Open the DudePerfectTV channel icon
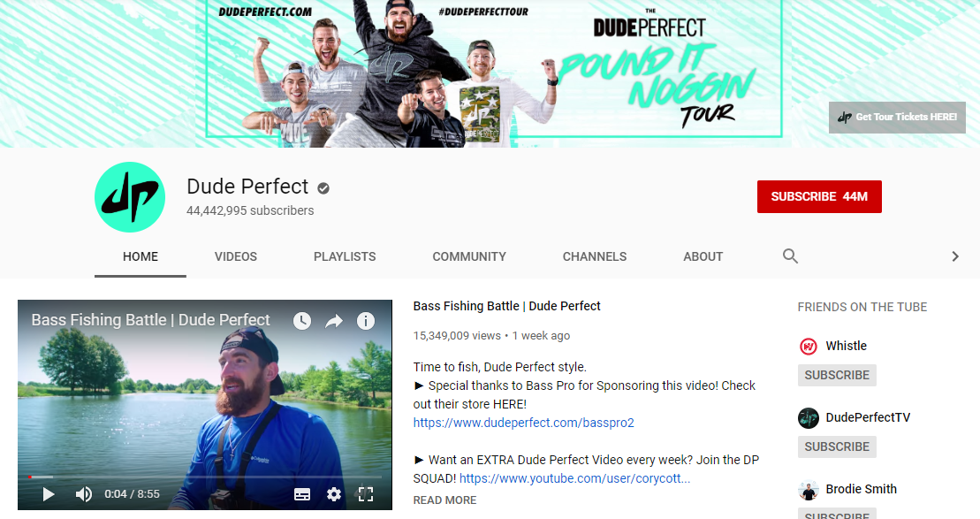Image resolution: width=980 pixels, height=519 pixels. point(809,417)
